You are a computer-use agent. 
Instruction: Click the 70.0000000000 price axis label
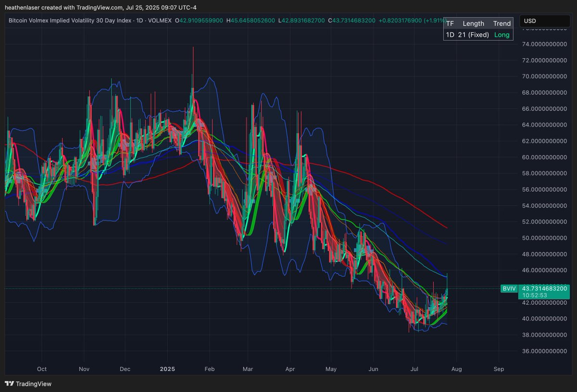pos(545,76)
